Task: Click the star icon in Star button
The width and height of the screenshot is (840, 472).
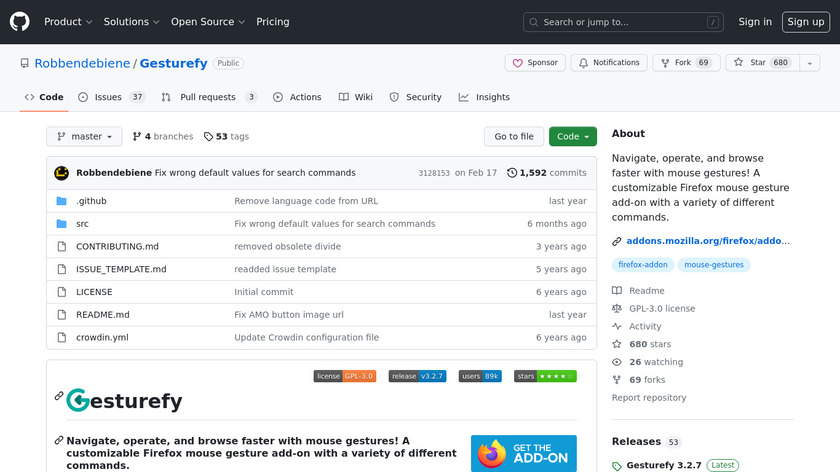Action: 739,63
